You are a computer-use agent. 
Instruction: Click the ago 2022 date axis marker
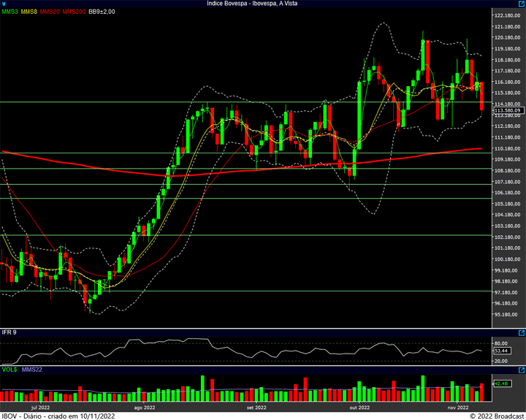tap(145, 408)
